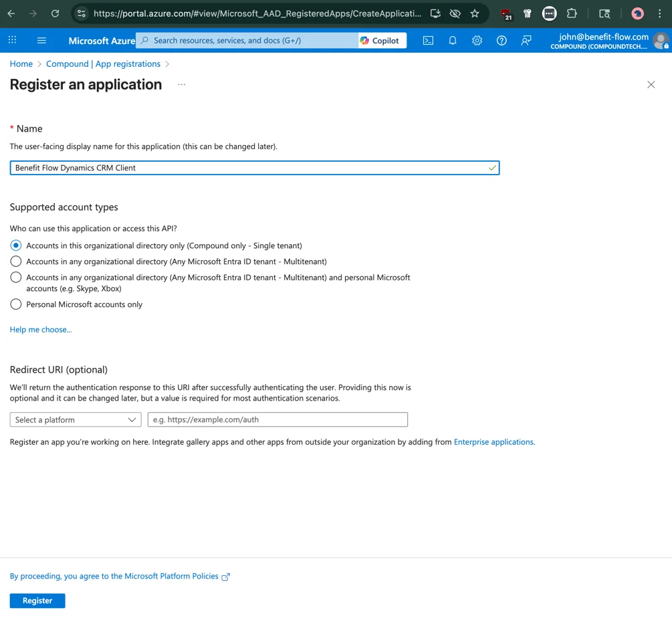Open the Help me choose link
This screenshot has width=672, height=618.
pos(41,330)
